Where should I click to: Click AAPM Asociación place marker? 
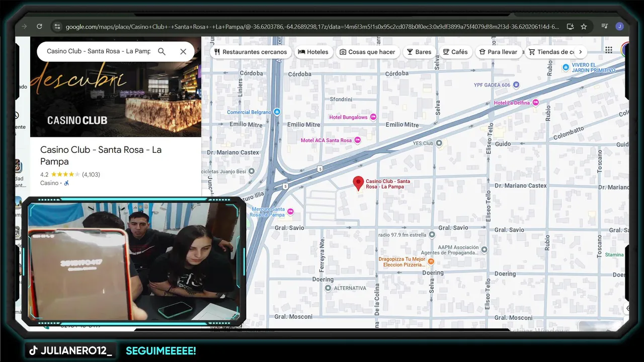tap(484, 249)
